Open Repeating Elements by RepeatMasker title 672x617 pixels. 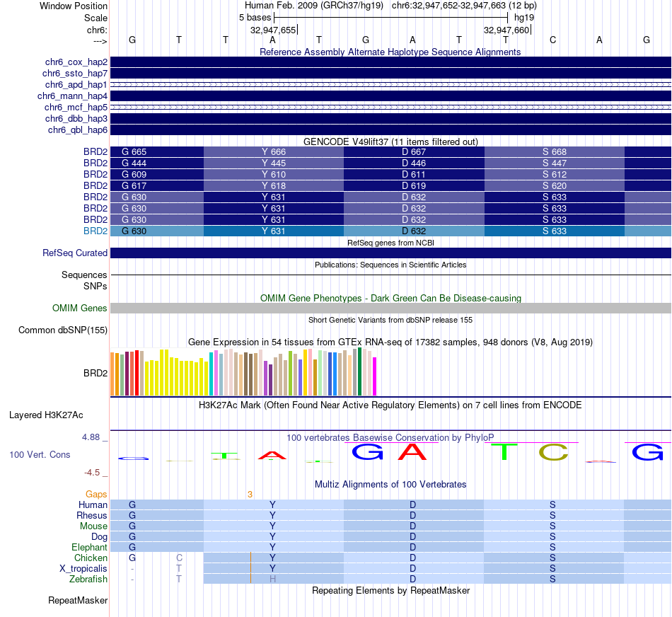[391, 590]
